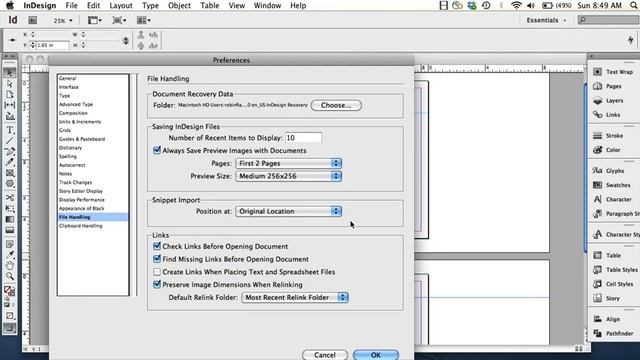The image size is (640, 360).
Task: Open the Layout menu
Action: (121, 5)
